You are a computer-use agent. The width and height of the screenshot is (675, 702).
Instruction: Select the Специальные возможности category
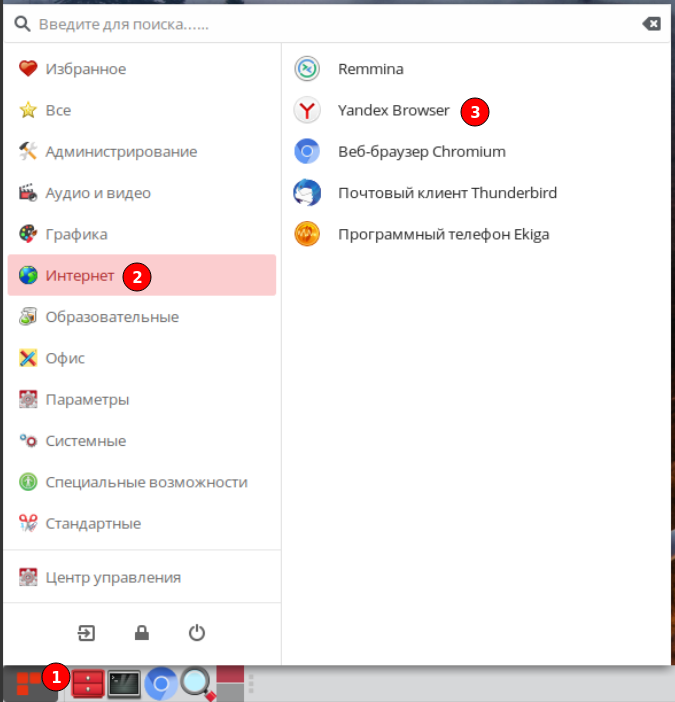[x=142, y=482]
